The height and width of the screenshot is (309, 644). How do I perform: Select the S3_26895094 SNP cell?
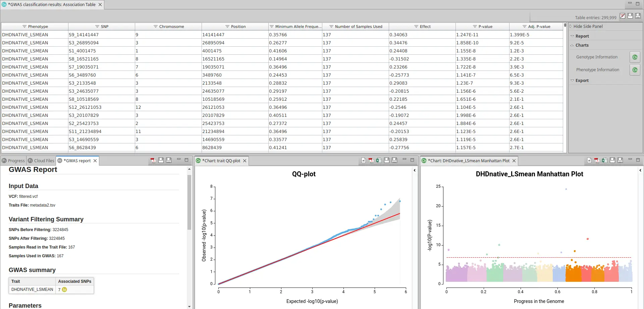pos(102,43)
